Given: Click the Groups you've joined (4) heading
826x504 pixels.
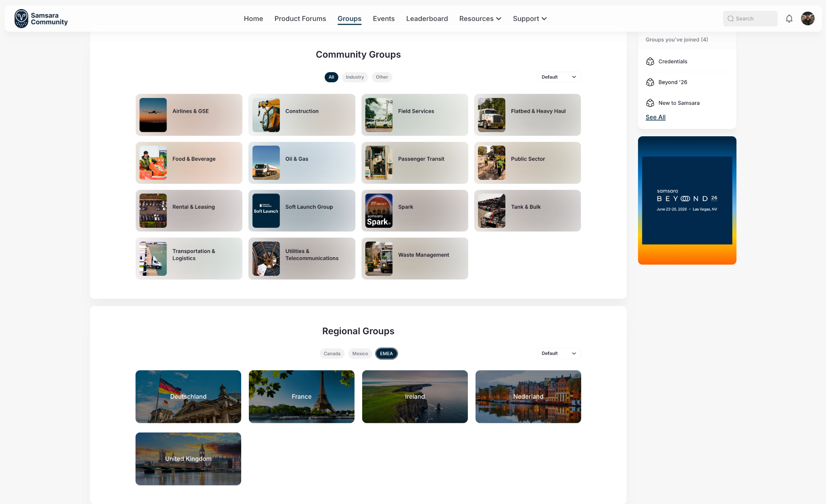Looking at the screenshot, I should click(677, 40).
